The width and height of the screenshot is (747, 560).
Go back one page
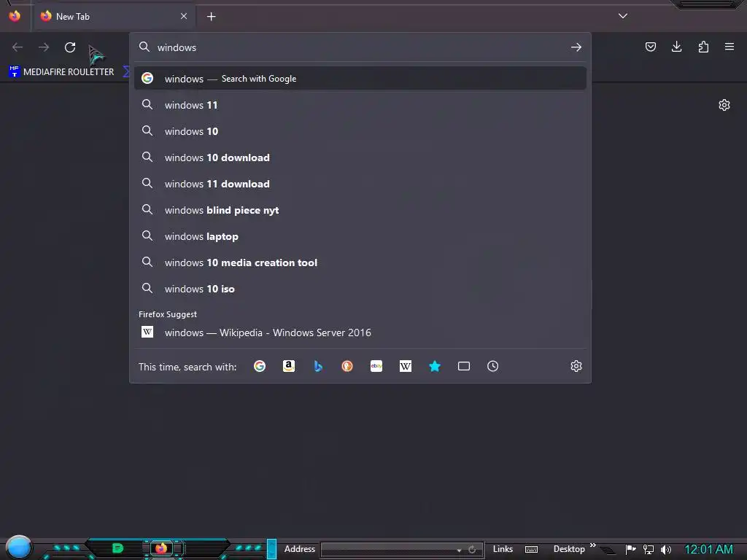[x=18, y=47]
